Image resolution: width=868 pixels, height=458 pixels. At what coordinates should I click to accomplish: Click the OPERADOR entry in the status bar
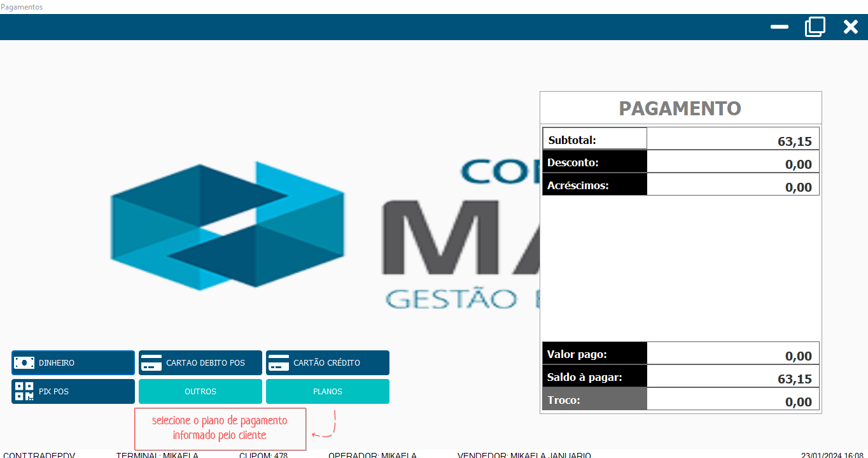point(372,455)
